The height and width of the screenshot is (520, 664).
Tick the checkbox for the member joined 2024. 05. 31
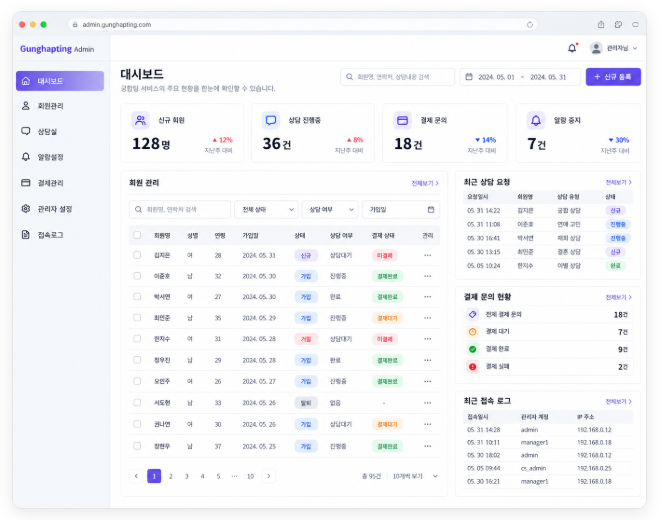137,255
